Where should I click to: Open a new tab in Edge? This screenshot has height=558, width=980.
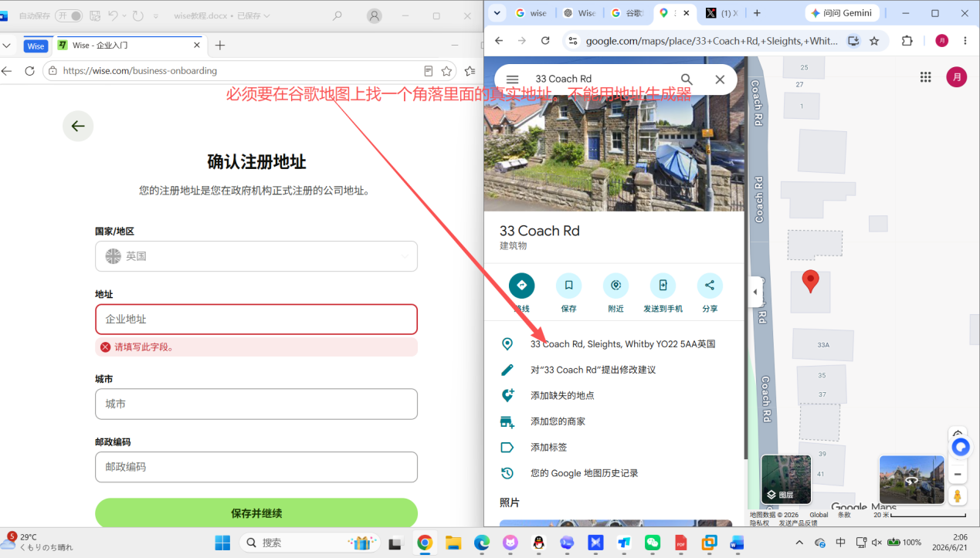pyautogui.click(x=220, y=46)
